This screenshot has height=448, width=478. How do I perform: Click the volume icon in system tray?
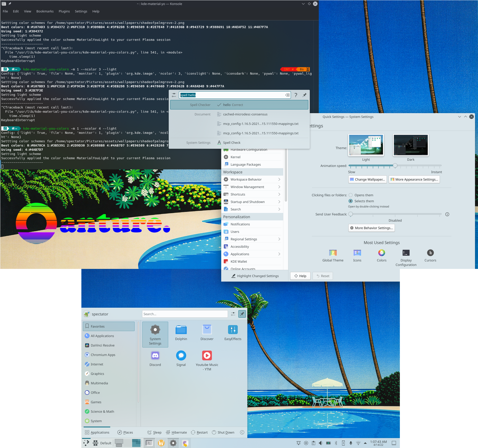[x=321, y=443]
